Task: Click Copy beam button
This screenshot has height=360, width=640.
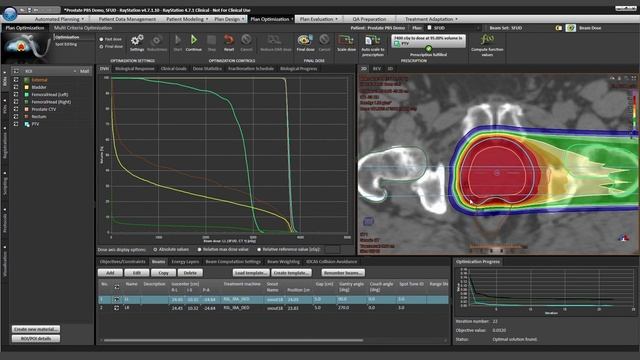Action: click(163, 273)
